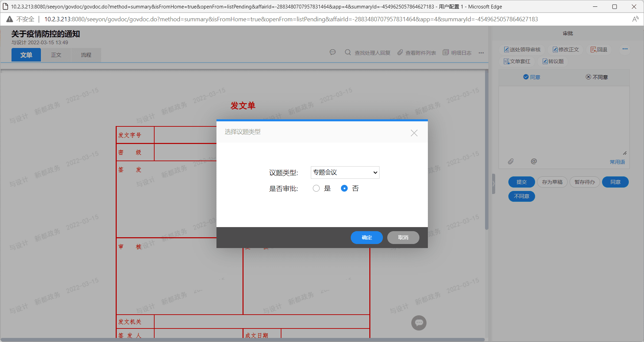This screenshot has width=644, height=342.
Task: Maximize the Edge window
Action: (x=615, y=6)
